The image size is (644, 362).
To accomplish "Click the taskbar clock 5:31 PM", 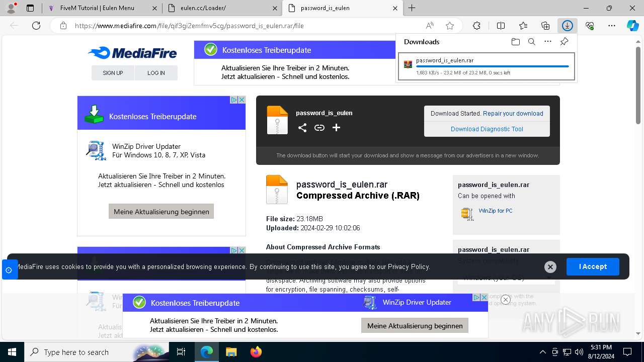I will [601, 352].
